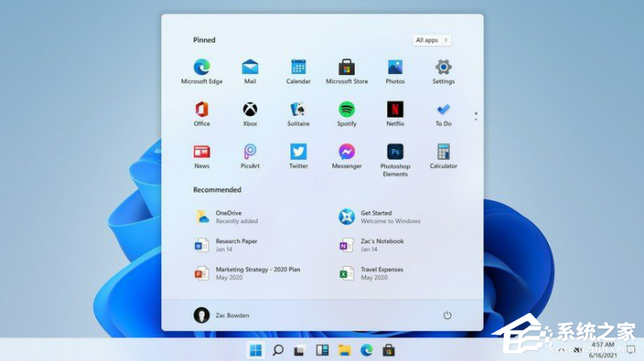
Task: Open the Calendar app
Action: point(298,72)
